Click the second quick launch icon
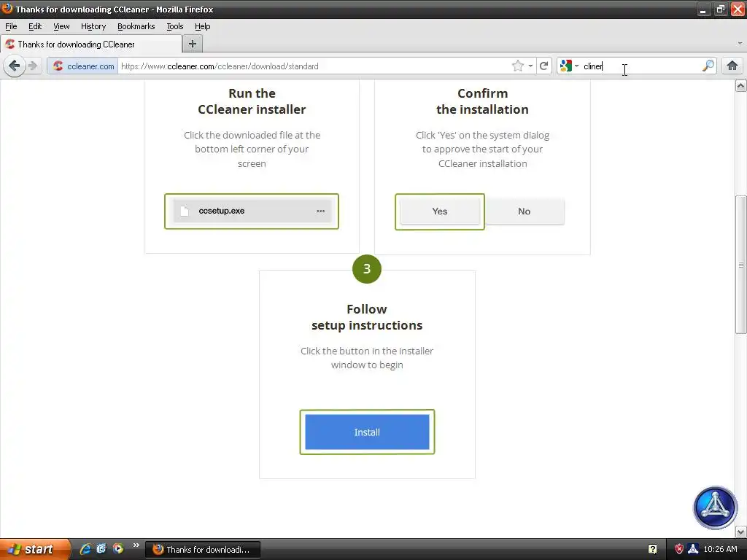The height and width of the screenshot is (560, 747). click(x=101, y=549)
